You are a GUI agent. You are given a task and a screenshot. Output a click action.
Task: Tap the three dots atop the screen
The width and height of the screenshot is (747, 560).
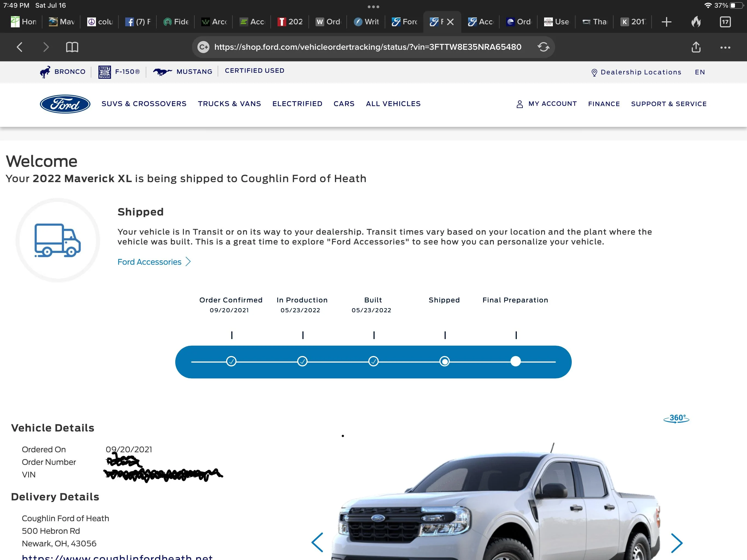pyautogui.click(x=373, y=7)
